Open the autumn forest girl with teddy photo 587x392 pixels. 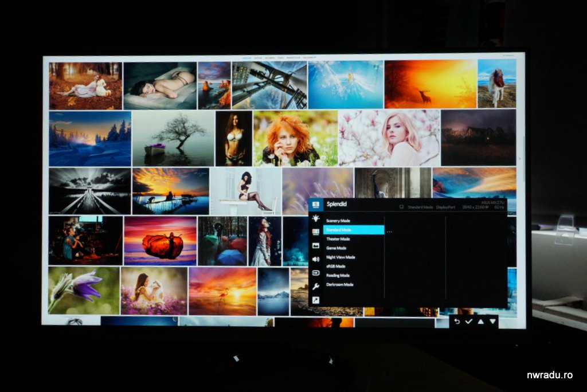click(x=85, y=86)
